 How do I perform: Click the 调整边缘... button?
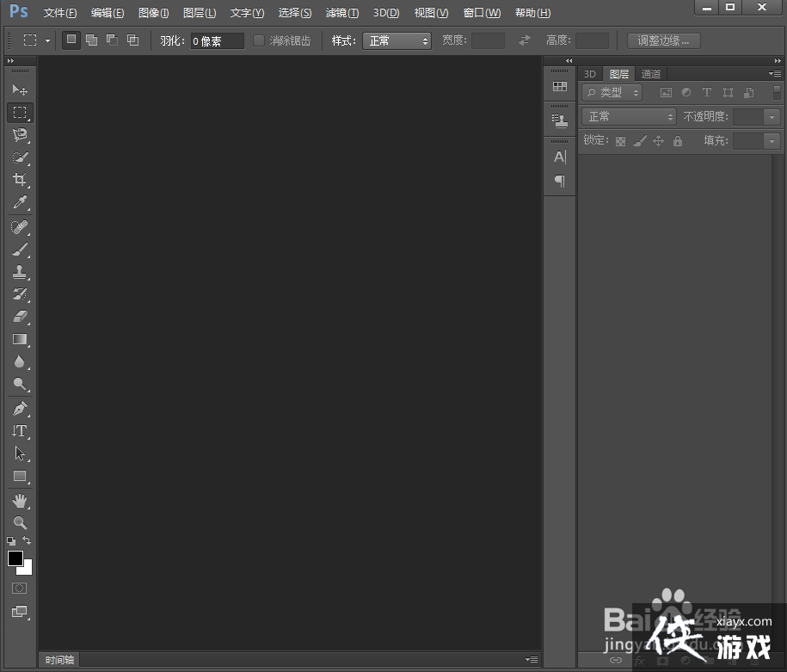(x=663, y=40)
